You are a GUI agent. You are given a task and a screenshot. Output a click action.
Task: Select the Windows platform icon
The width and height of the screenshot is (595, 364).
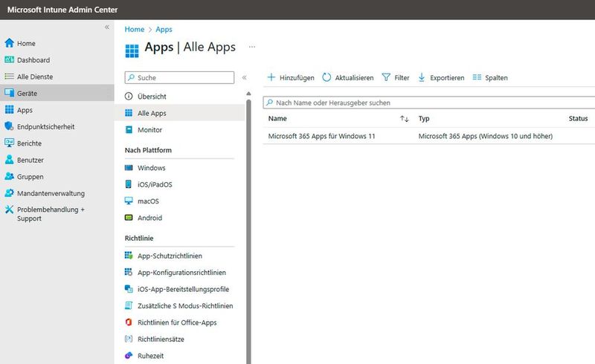click(129, 168)
